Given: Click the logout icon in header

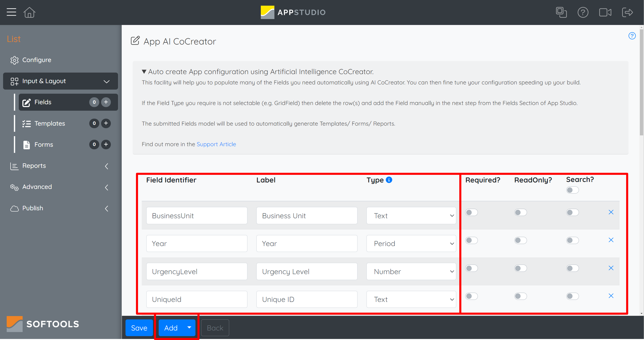Looking at the screenshot, I should click(x=627, y=12).
